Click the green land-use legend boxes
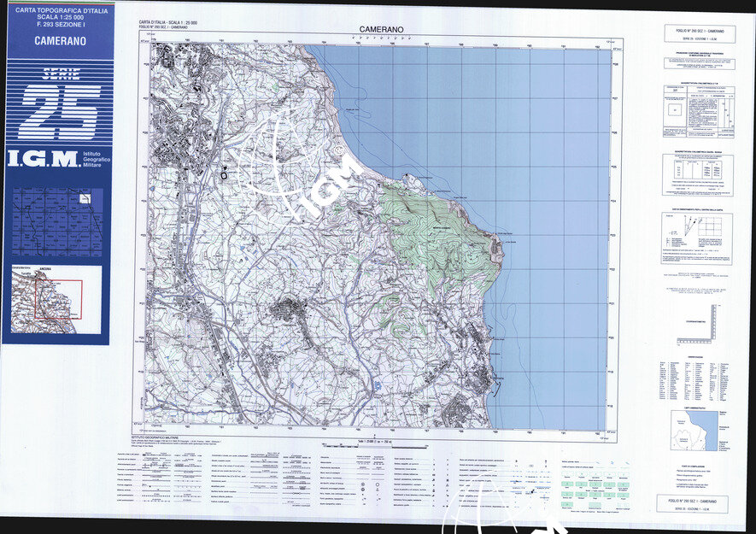 583,490
